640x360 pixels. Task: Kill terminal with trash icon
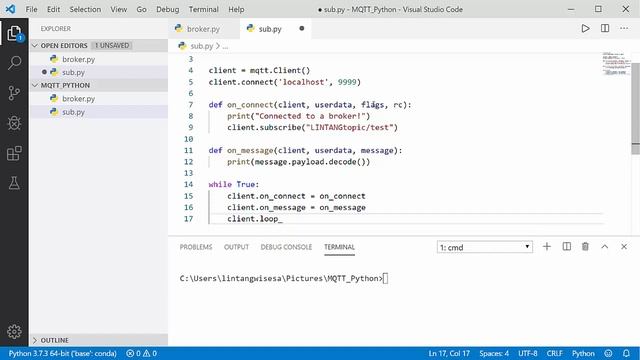[x=585, y=247]
